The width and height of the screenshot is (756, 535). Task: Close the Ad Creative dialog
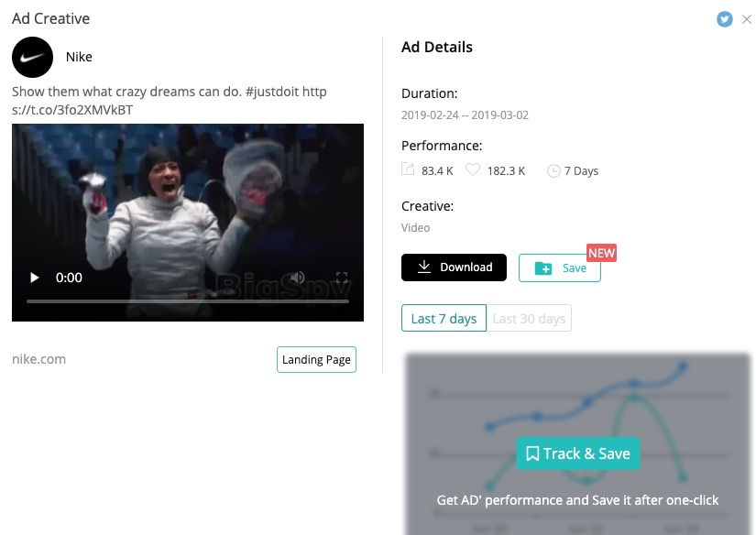[x=746, y=19]
